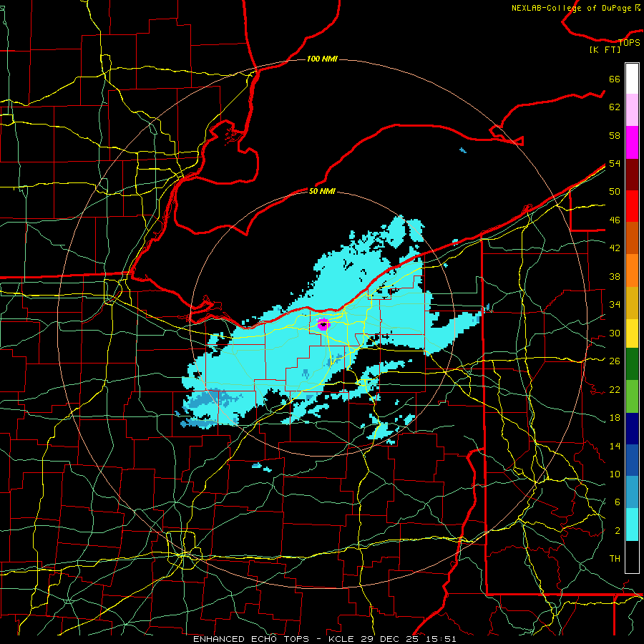Click the 62 scale value
Screen dimensions: 644x644
[x=615, y=107]
